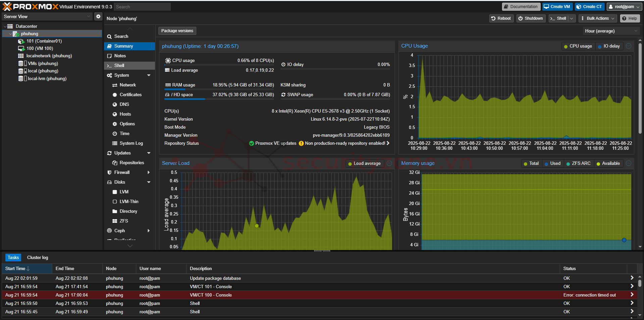
Task: Undo zoom on the Memory usage chart
Action: pos(629,164)
